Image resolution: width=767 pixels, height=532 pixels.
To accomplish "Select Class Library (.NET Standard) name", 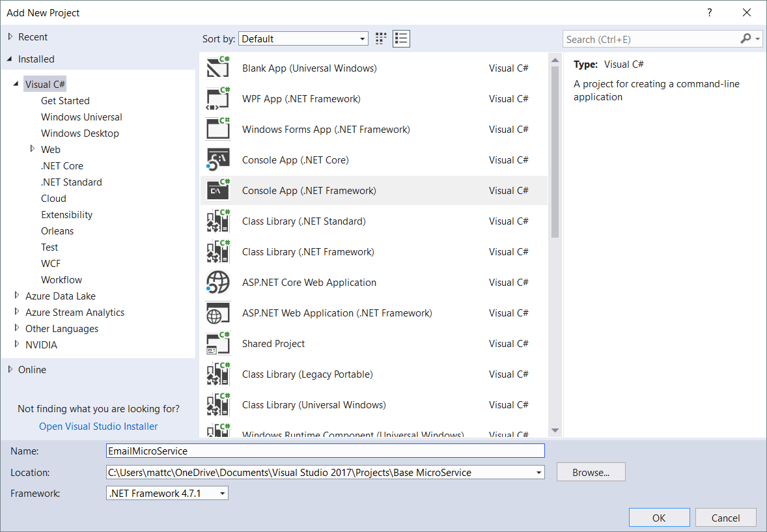I will (304, 221).
